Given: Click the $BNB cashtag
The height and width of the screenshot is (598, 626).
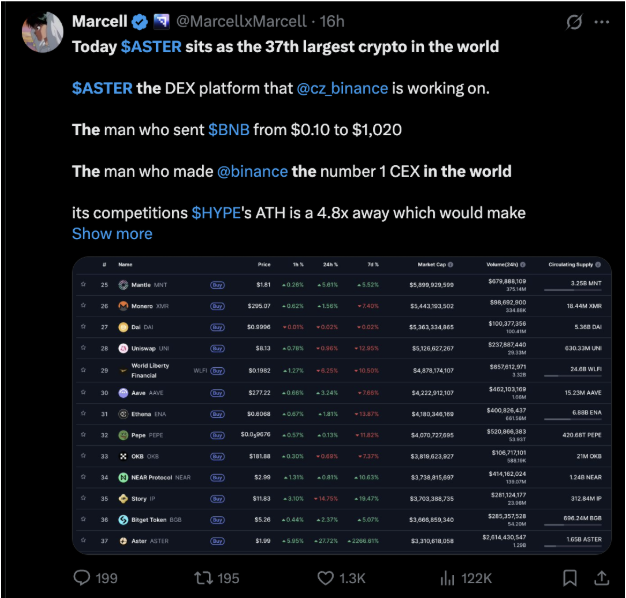Looking at the screenshot, I should point(229,130).
